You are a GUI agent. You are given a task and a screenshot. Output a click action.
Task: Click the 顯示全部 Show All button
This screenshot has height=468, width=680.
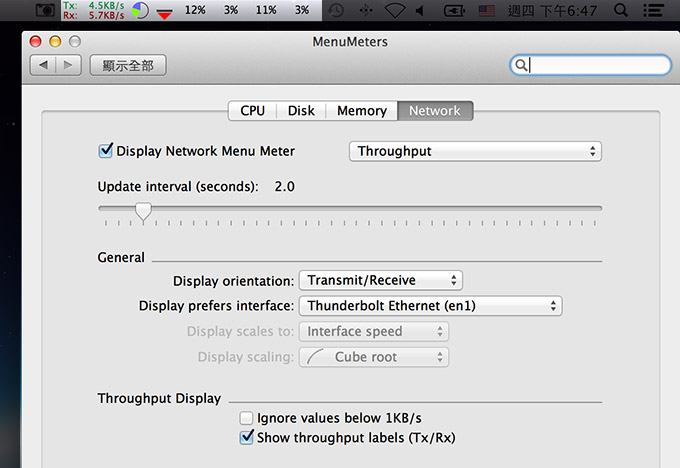(x=128, y=65)
